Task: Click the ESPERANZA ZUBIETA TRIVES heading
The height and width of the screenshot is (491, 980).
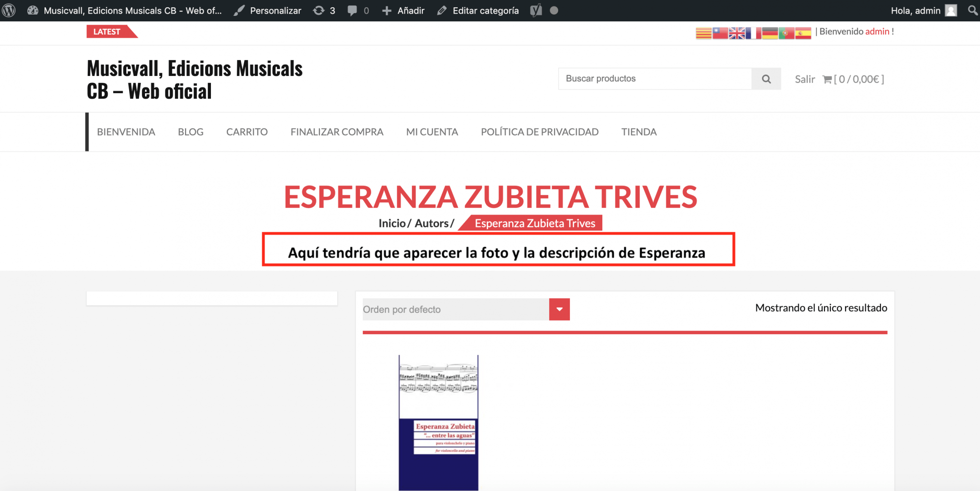Action: [490, 197]
